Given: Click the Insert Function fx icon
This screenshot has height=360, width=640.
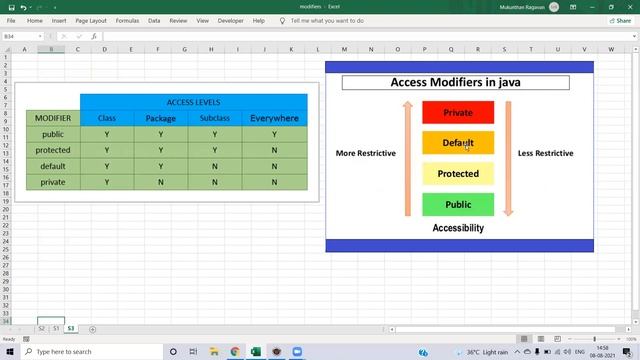Looking at the screenshot, I should 94,36.
